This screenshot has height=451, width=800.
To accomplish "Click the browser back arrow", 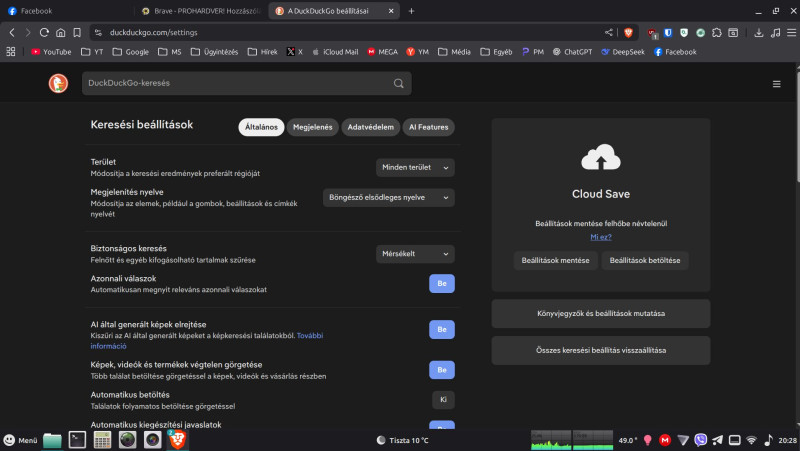I will (12, 32).
